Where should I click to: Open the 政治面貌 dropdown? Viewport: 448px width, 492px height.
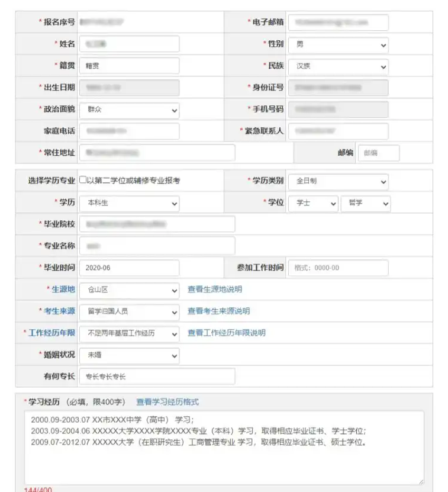click(129, 110)
